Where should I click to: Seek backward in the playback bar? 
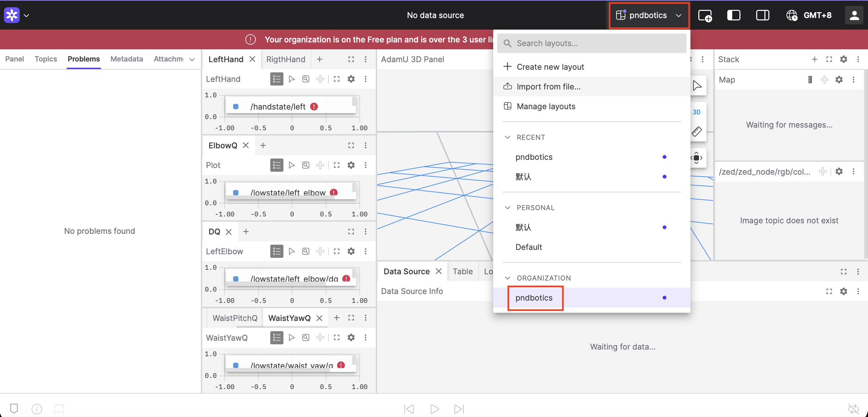tap(409, 409)
